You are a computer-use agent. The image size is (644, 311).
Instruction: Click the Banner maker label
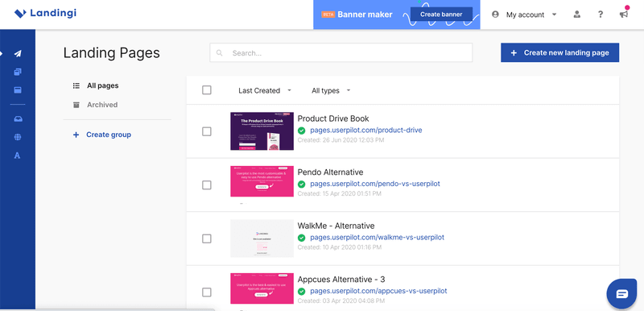[365, 15]
